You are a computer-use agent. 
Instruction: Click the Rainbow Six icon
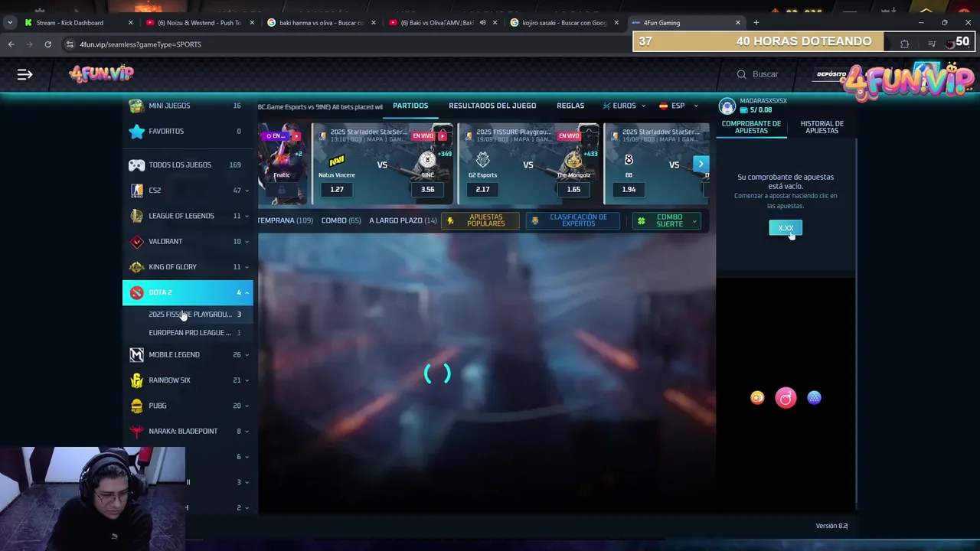(136, 380)
